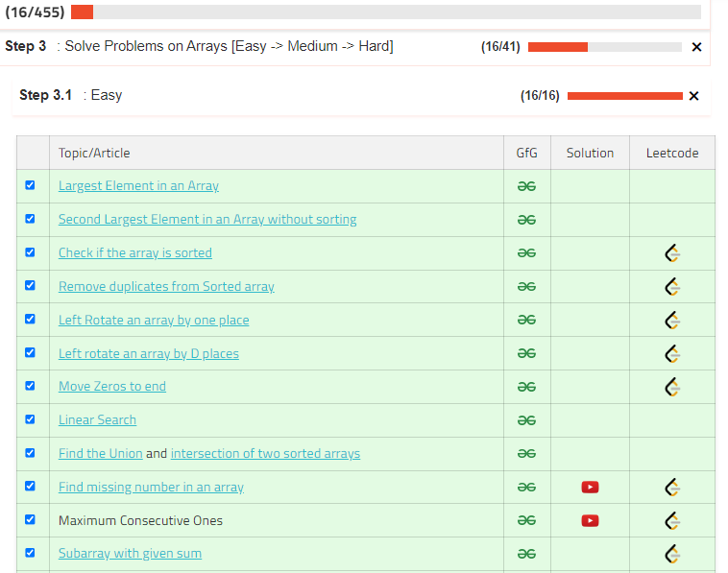The image size is (728, 573).
Task: Open GfG icon for Maximum Consecutive Ones
Action: 526,520
